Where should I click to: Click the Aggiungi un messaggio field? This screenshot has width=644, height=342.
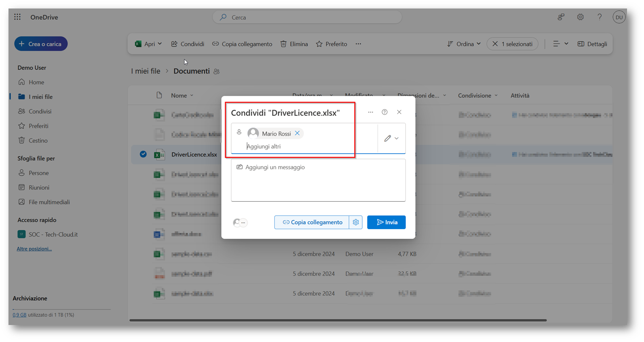pyautogui.click(x=318, y=180)
